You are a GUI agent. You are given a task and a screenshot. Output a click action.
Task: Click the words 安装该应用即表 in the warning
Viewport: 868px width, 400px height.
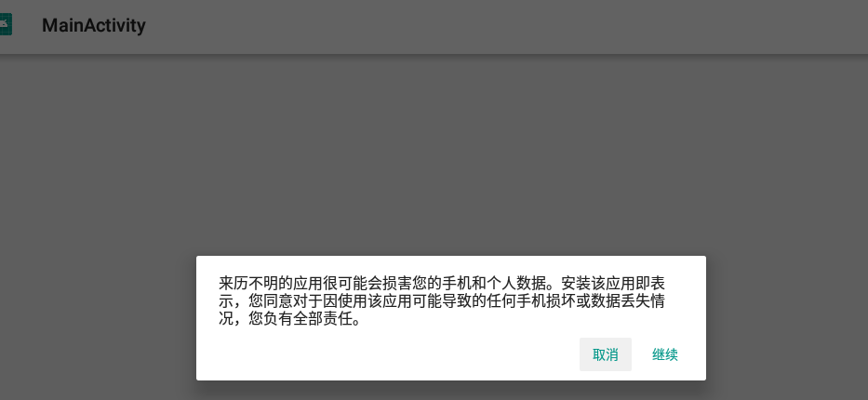[613, 284]
